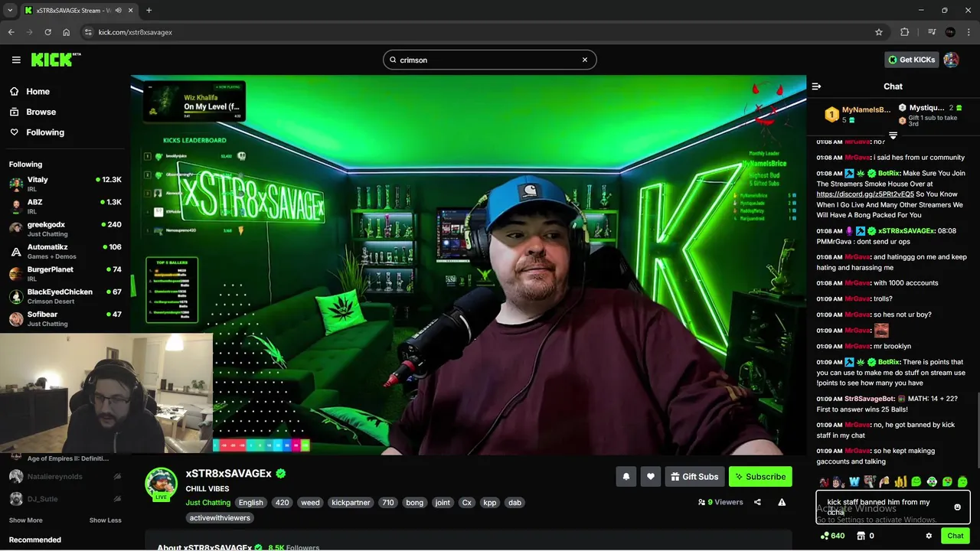Open a new browser tab
980x551 pixels.
click(x=149, y=10)
